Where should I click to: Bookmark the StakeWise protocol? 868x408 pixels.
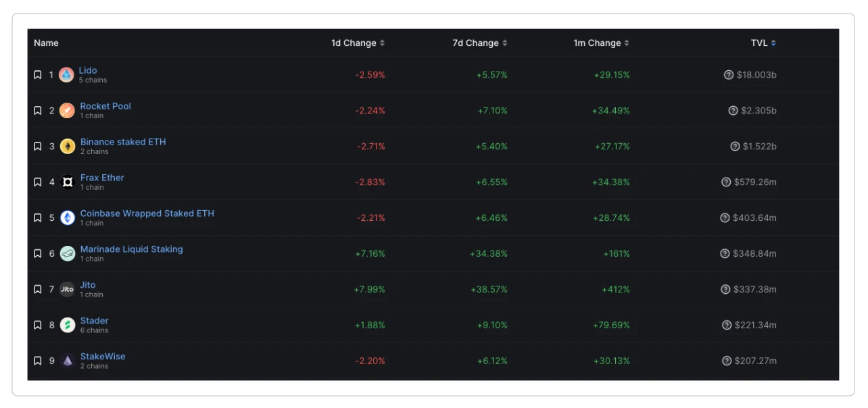38,361
